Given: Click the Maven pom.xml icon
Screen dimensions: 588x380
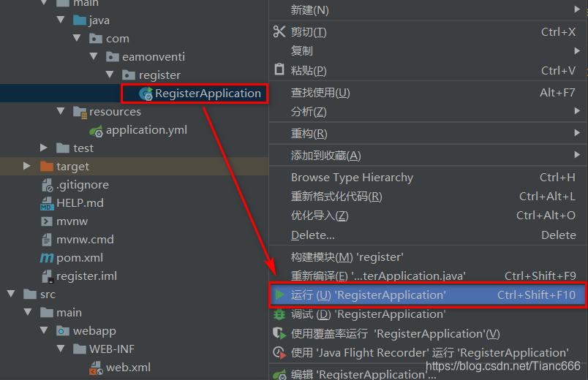Looking at the screenshot, I should [47, 258].
